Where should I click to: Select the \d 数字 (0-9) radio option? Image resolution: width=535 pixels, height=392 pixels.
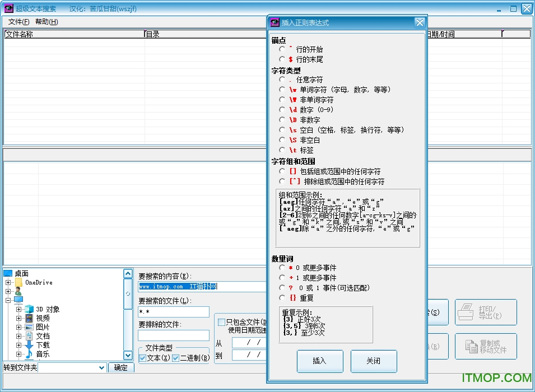(282, 110)
